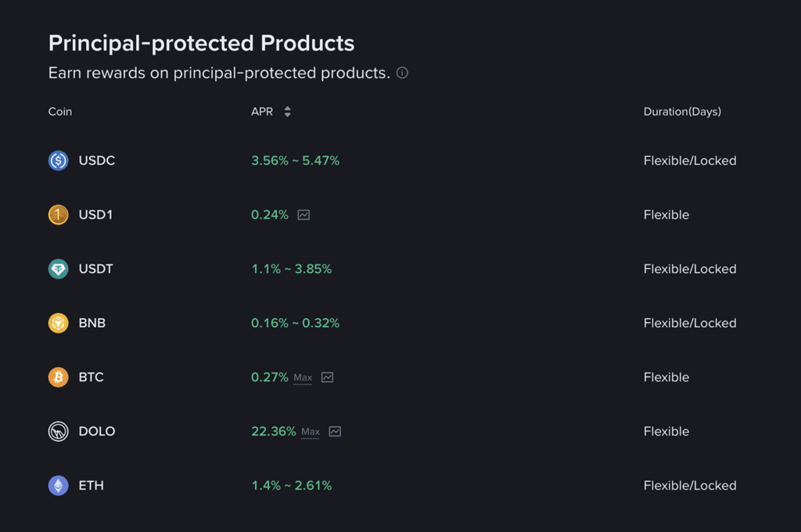Screen dimensions: 801x532
Task: Click the USD1 coin icon
Action: 58,214
